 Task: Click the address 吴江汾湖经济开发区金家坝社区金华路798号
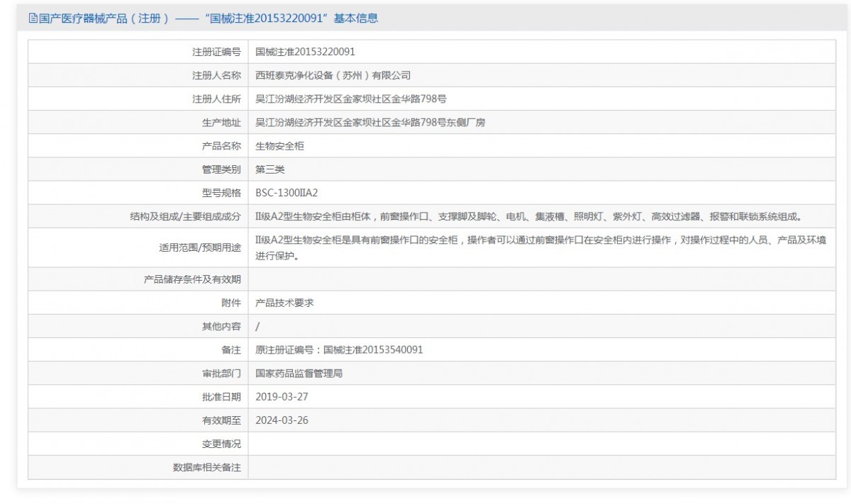click(x=351, y=99)
